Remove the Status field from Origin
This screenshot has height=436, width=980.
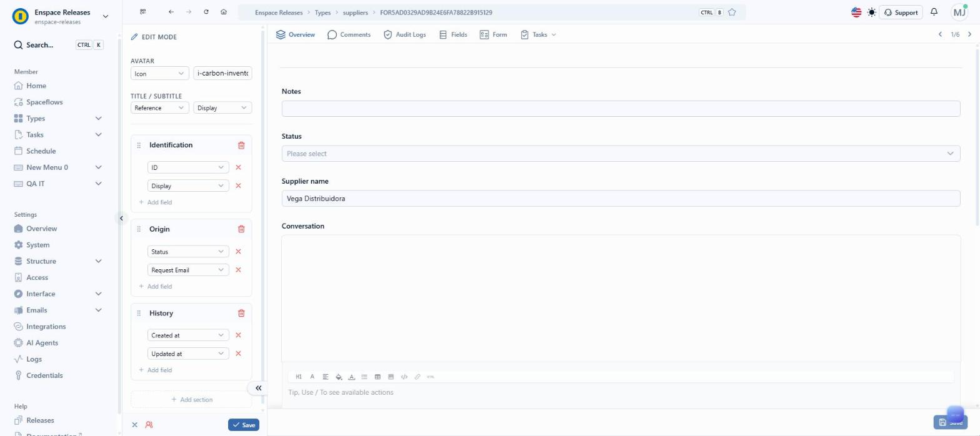[x=238, y=252]
